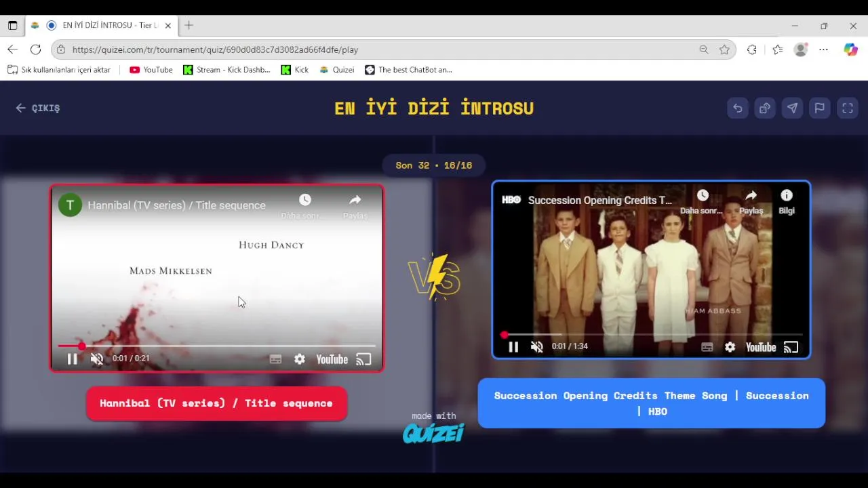Click the copy link icon in quiz header
Screen dimensions: 868x488
[765, 108]
